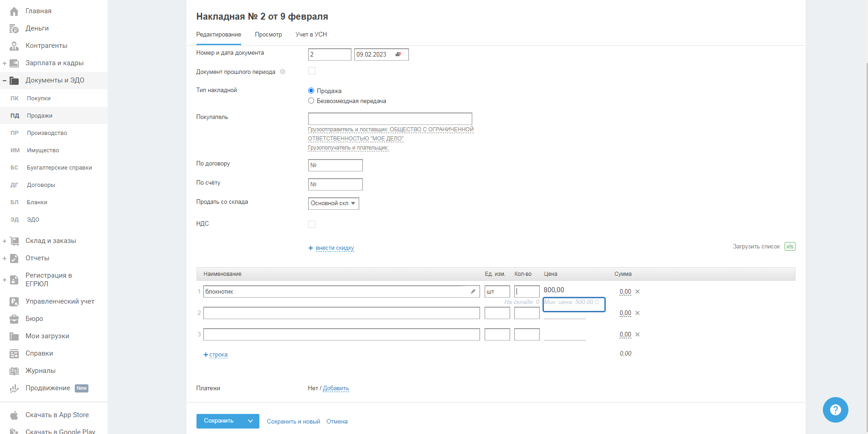Click the xls upload list icon
This screenshot has height=434, width=868.
[790, 246]
